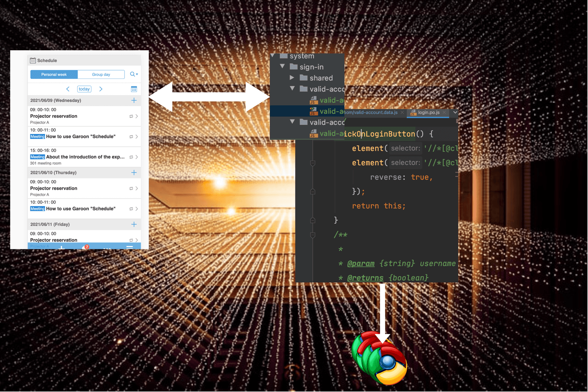The height and width of the screenshot is (392, 588).
Task: Click the recurrence icon on Projector reservation
Action: (x=131, y=116)
